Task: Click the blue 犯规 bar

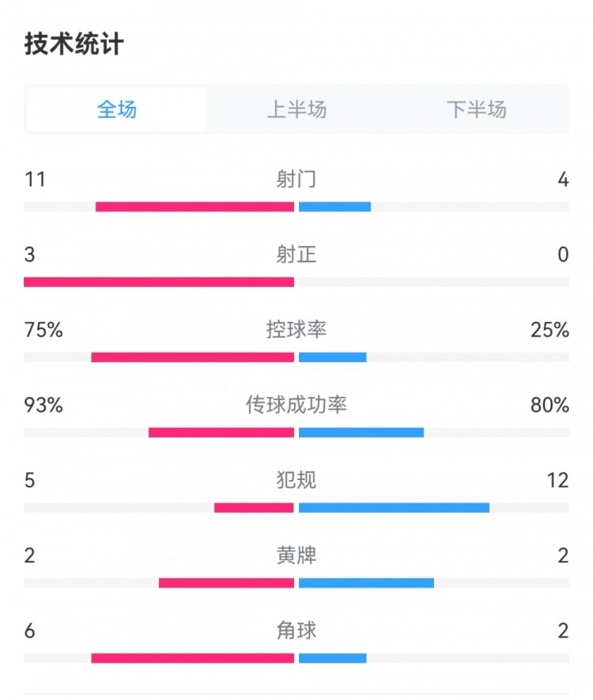Action: click(394, 508)
